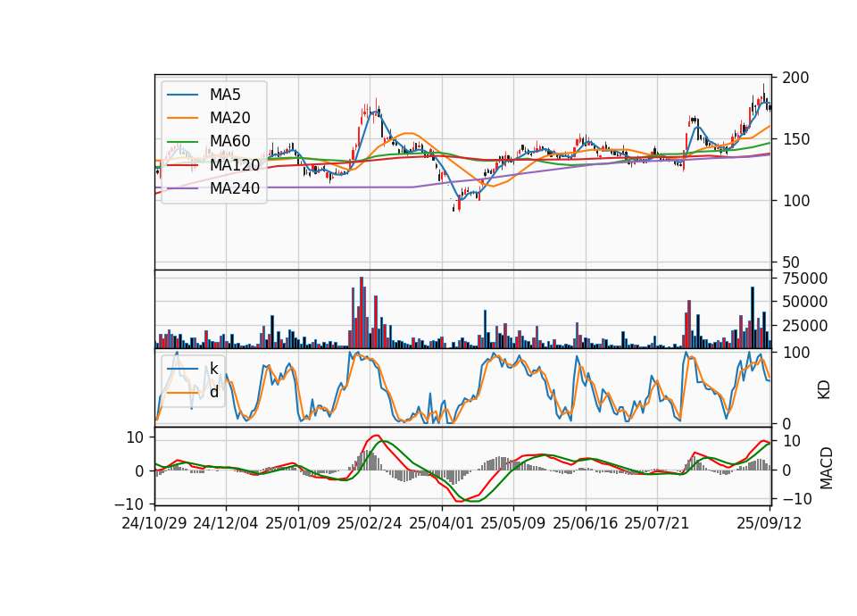Click the tallest volume bar near 25/02/24
Image resolution: width=857 pixels, height=616 pixels.
tap(362, 312)
